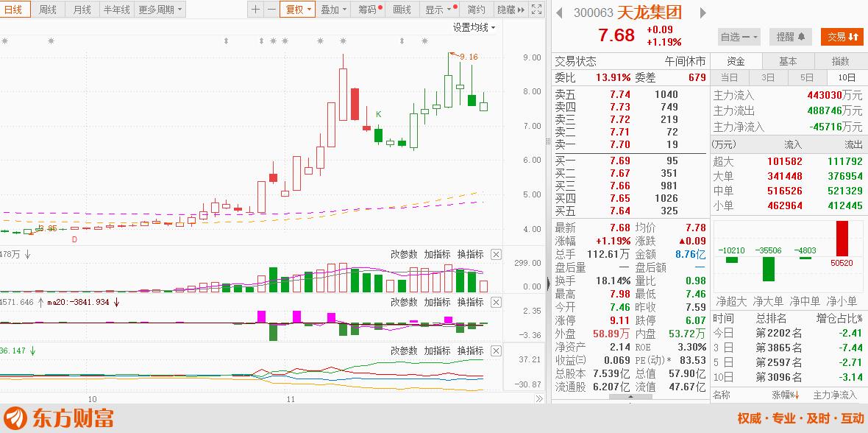Image resolution: width=868 pixels, height=433 pixels.
Task: Select the 半年线 half-year period
Action: [x=116, y=10]
